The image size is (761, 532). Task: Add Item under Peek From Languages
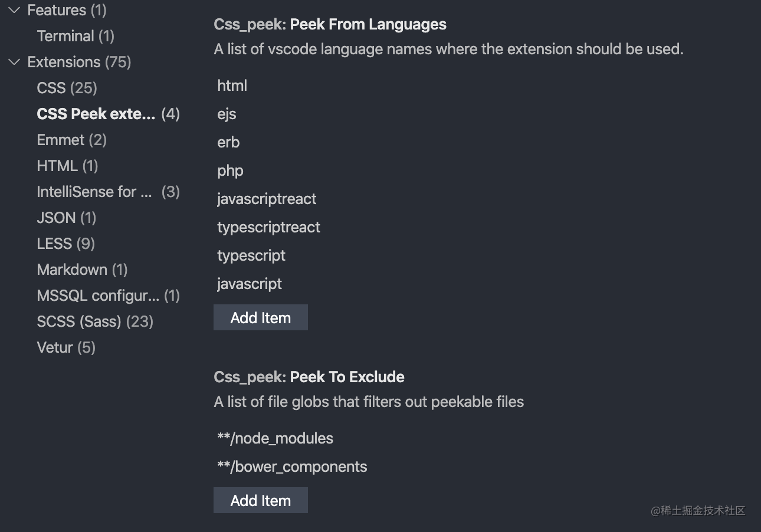(x=260, y=317)
